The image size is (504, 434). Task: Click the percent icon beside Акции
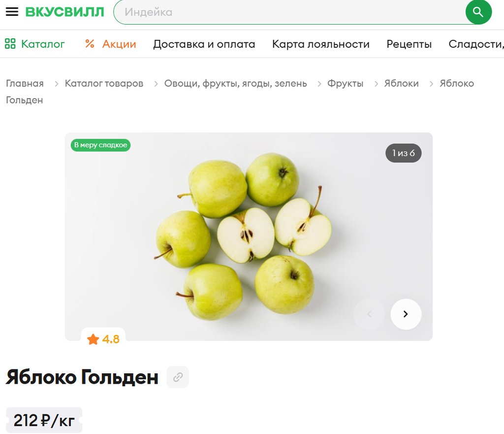(x=90, y=44)
